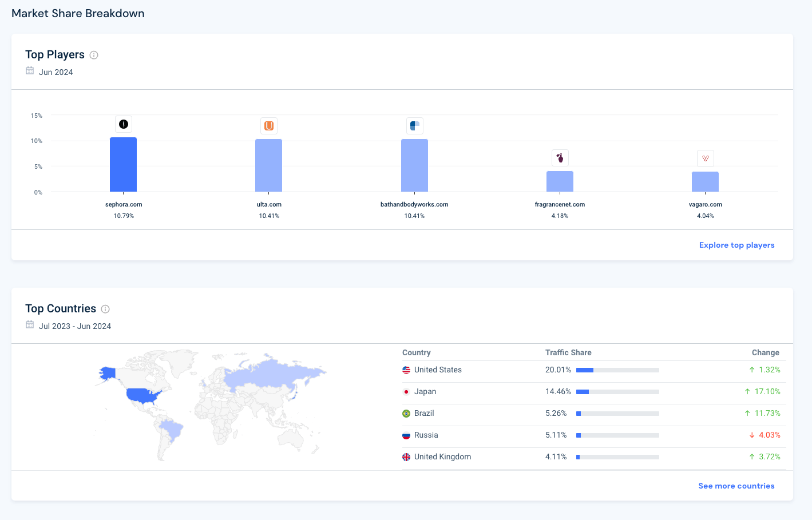The width and height of the screenshot is (812, 520).
Task: Click the 5.26% traffic share value
Action: 556,414
